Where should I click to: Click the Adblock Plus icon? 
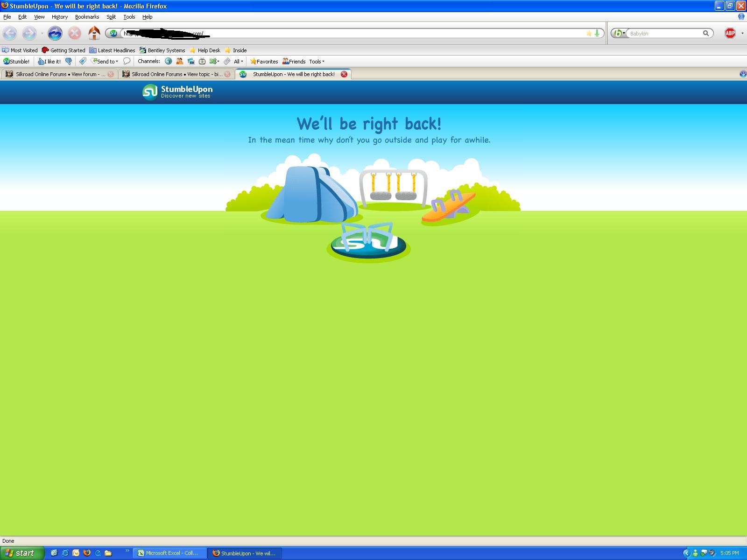730,33
